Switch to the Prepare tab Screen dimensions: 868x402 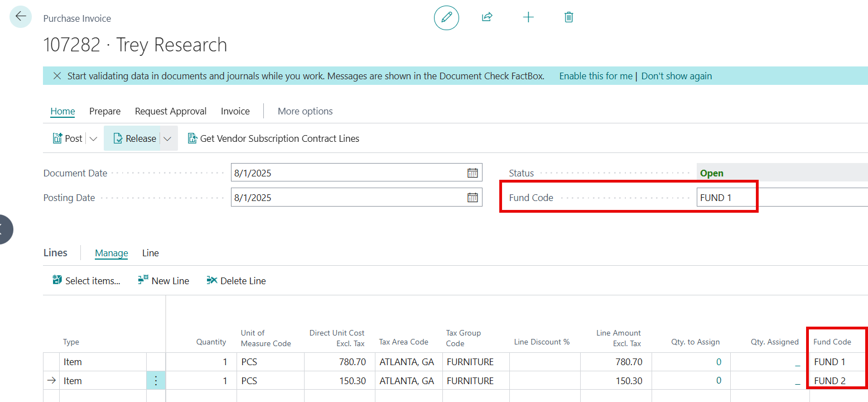105,111
